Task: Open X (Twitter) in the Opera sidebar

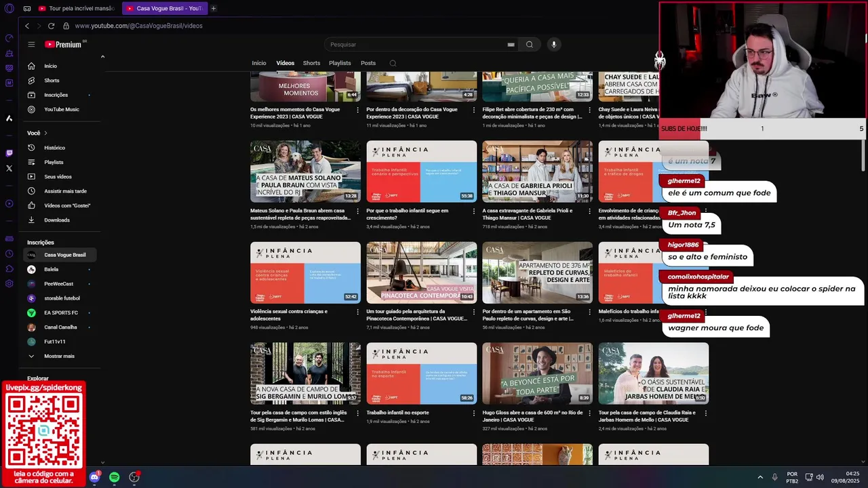Action: coord(9,168)
